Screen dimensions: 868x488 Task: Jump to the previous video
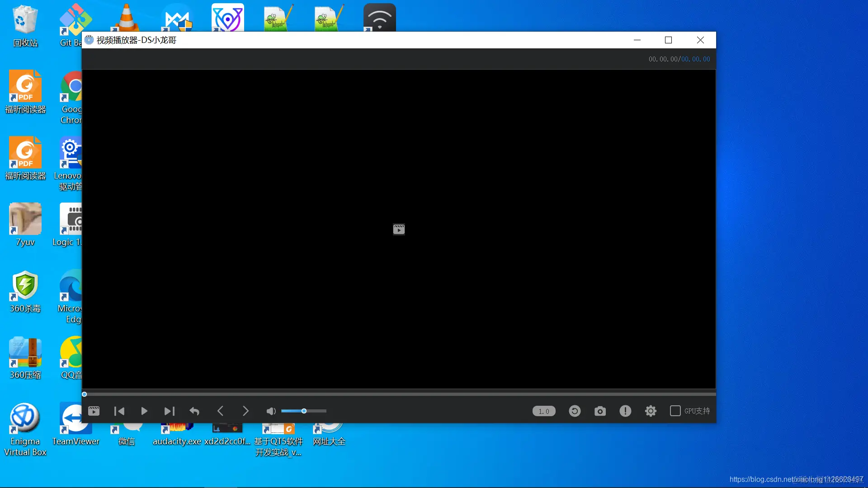[119, 411]
